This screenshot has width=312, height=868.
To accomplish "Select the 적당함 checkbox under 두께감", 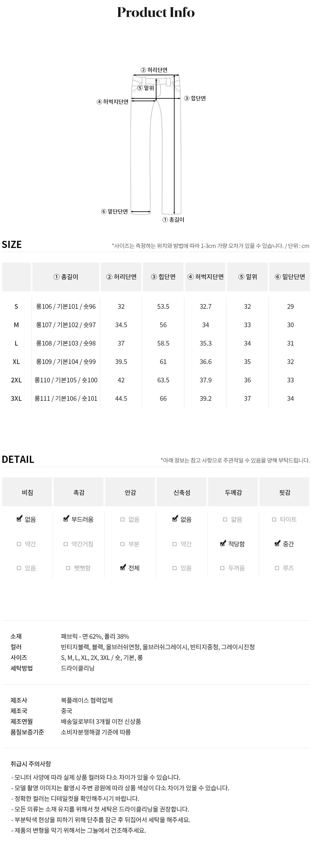I will click(223, 544).
